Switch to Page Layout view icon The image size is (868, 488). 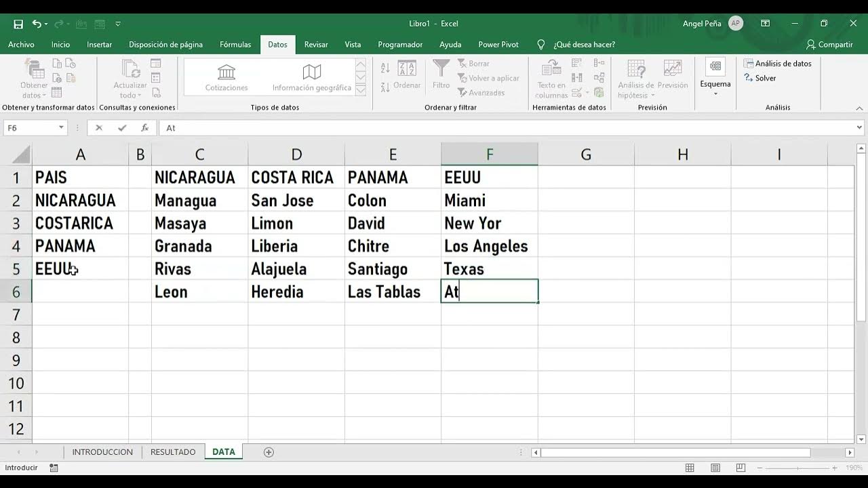[715, 468]
